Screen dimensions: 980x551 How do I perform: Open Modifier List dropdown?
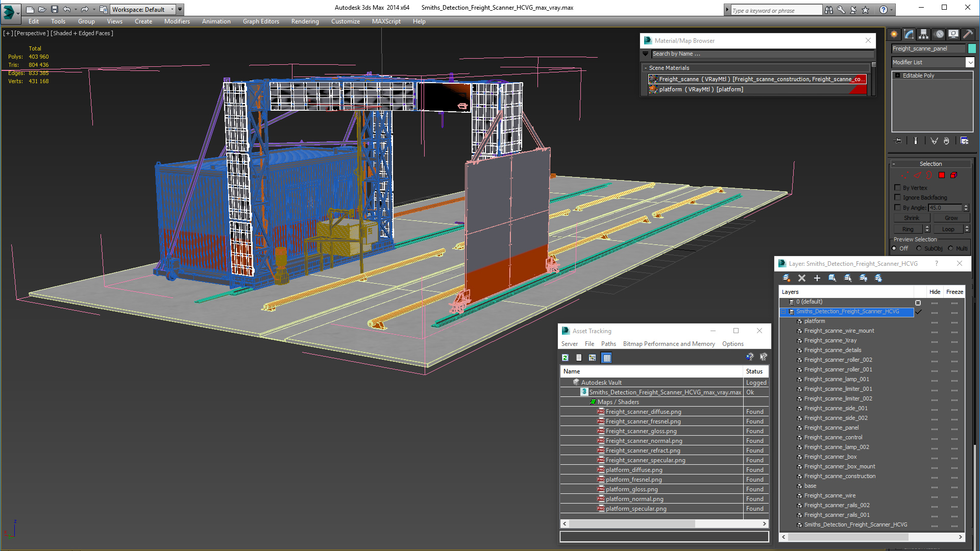point(970,62)
